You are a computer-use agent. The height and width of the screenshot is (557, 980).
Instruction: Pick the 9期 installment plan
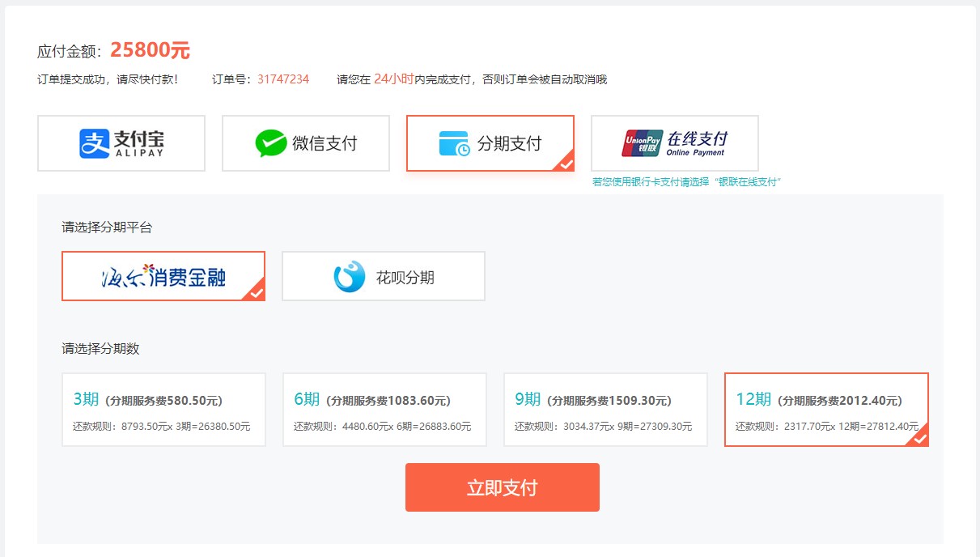point(605,410)
